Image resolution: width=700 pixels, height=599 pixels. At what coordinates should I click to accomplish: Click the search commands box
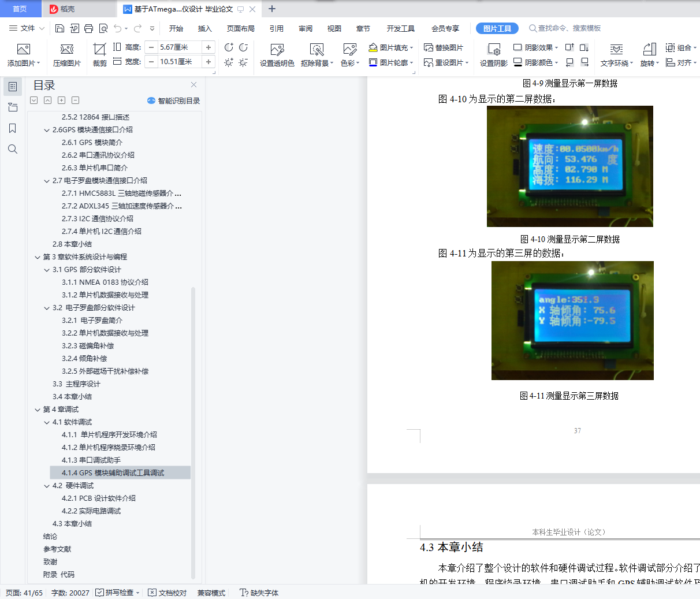pyautogui.click(x=565, y=28)
